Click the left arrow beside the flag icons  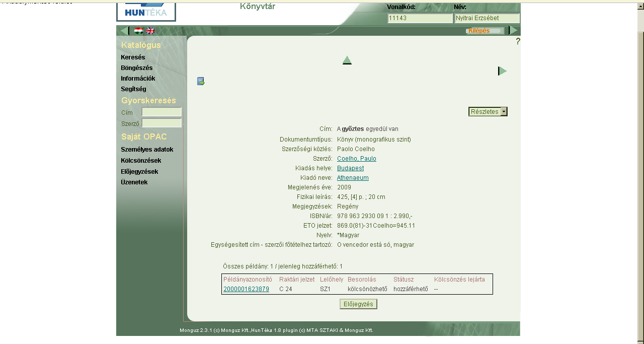[124, 31]
